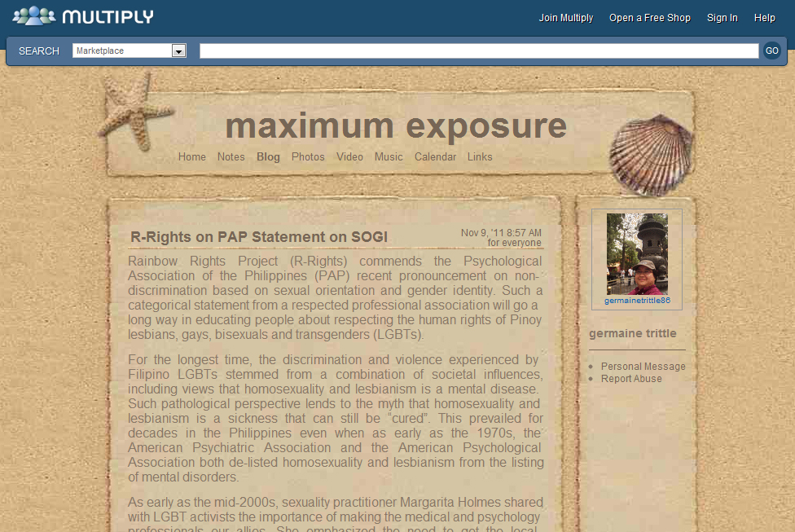
Task: Select the Blog tab
Action: click(x=268, y=157)
